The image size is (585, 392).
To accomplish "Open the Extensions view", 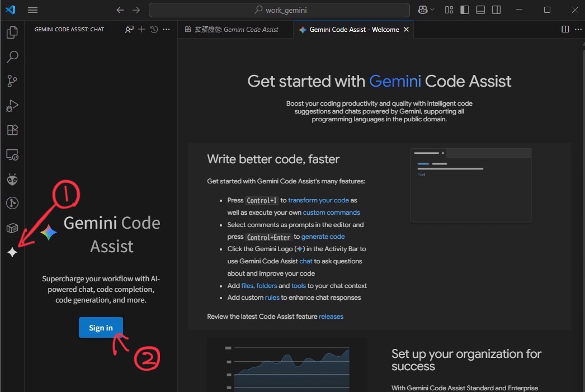I will [x=12, y=130].
